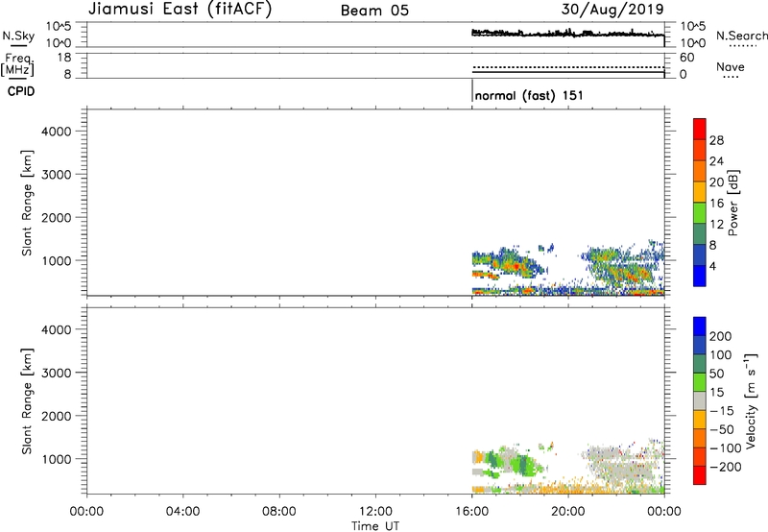768x532 pixels.
Task: Click the 'normal (fast) 151' text
Action: point(529,95)
